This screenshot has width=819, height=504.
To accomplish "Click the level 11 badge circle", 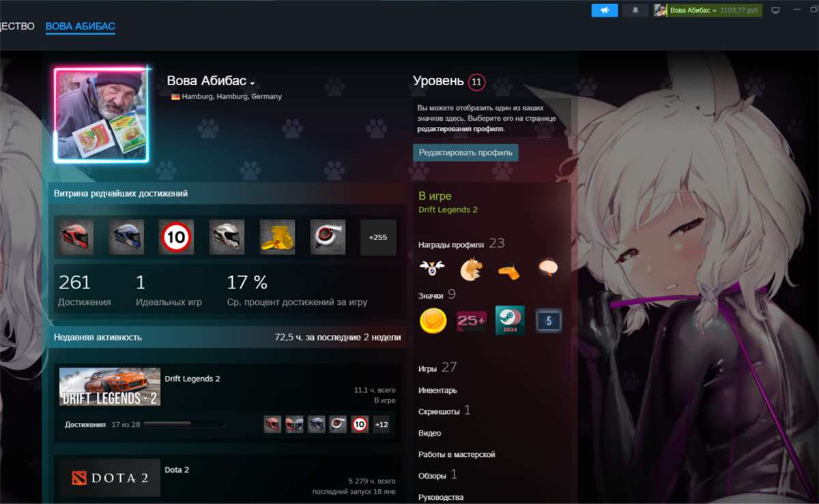I will tap(476, 83).
